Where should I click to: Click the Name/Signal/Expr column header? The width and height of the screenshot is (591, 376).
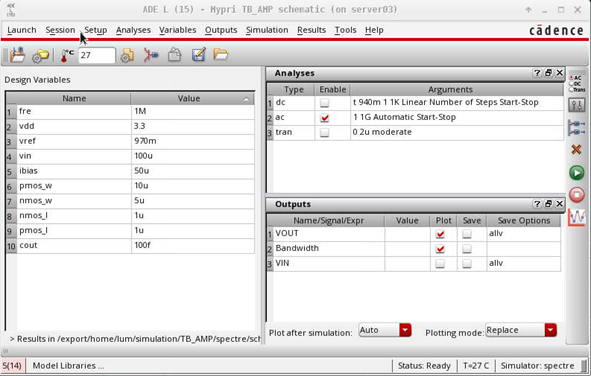328,220
